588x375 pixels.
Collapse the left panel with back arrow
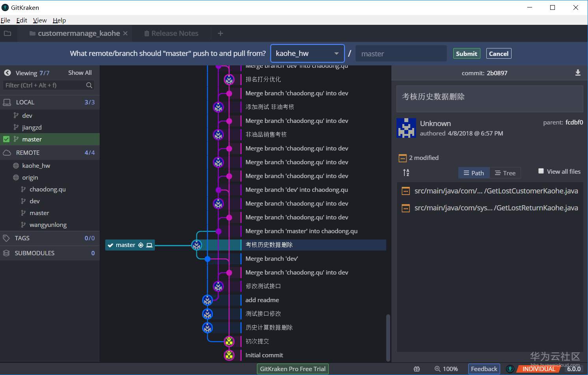point(7,73)
